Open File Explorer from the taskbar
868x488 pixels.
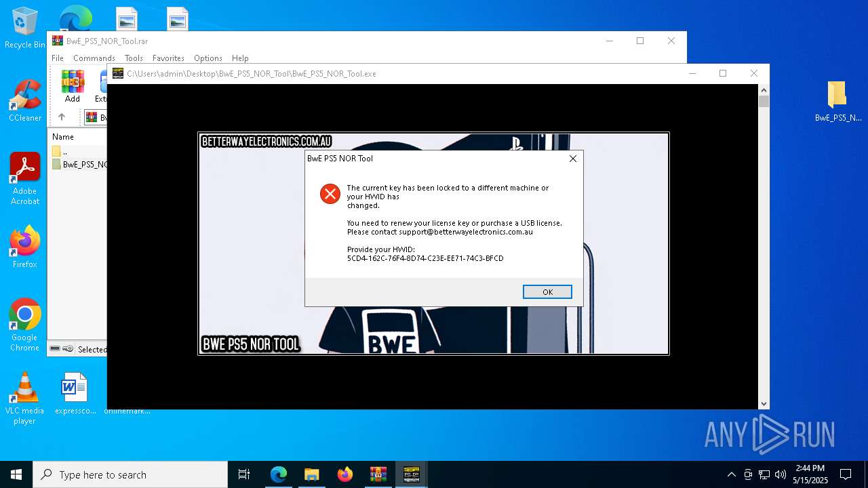311,474
